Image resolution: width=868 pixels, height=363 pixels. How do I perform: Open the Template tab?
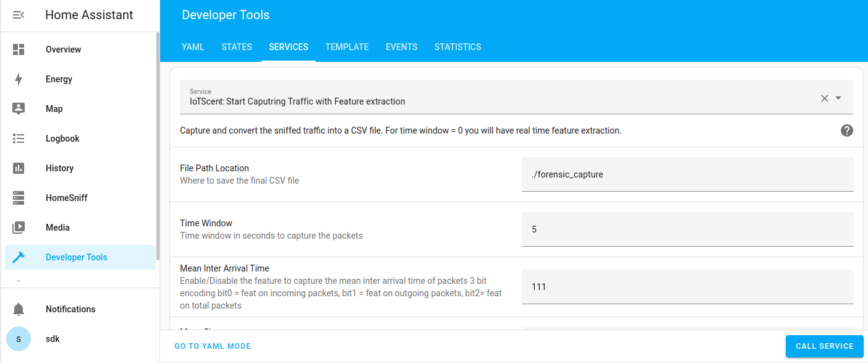(347, 47)
